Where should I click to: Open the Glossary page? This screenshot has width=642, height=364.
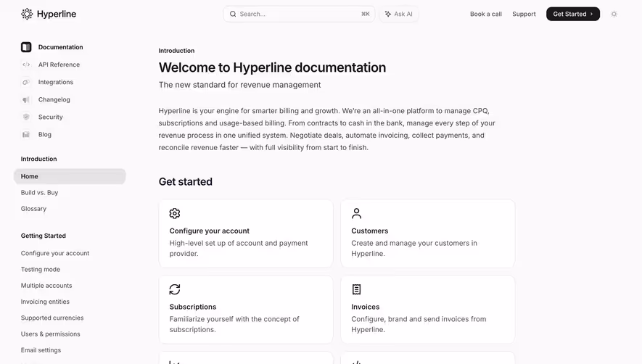click(33, 209)
